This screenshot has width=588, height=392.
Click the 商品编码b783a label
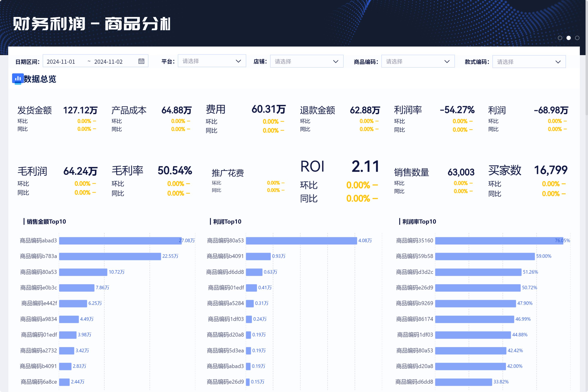pos(38,256)
